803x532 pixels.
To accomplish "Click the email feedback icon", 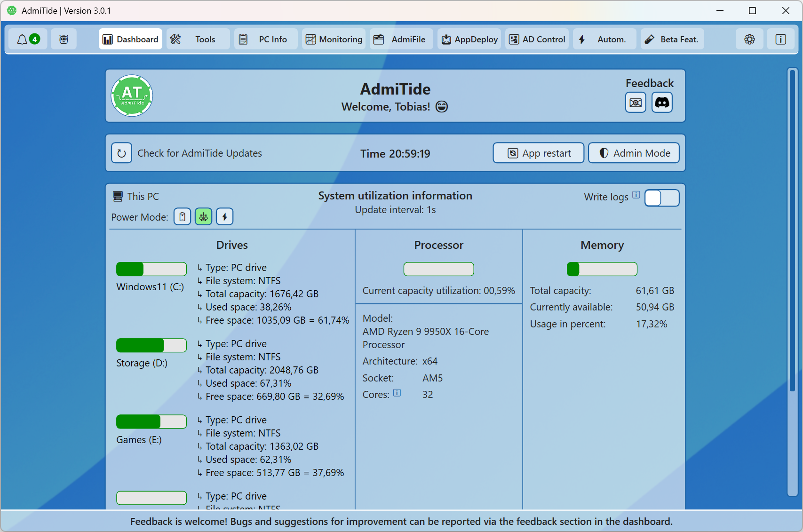I will click(x=635, y=103).
